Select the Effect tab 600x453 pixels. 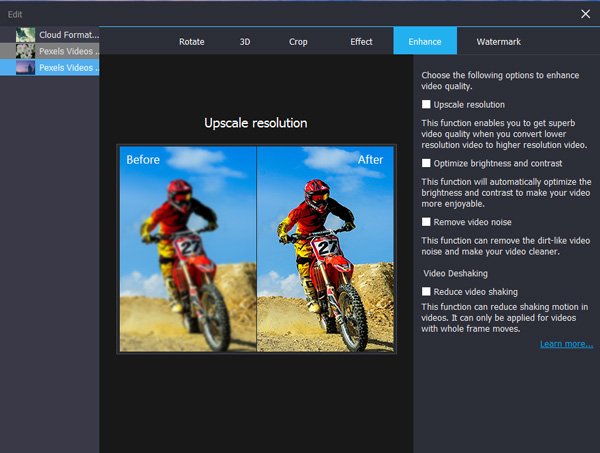[x=361, y=42]
